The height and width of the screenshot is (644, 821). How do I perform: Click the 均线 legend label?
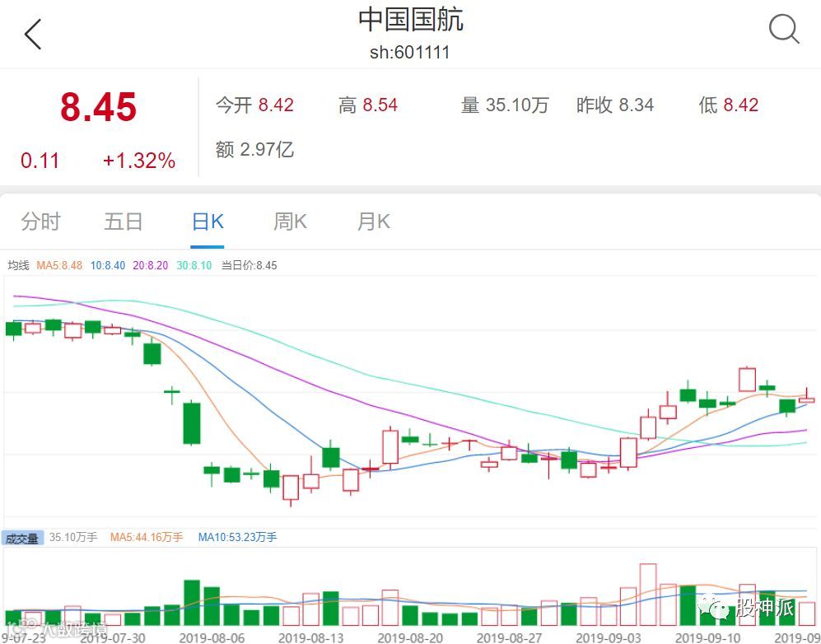(x=18, y=265)
